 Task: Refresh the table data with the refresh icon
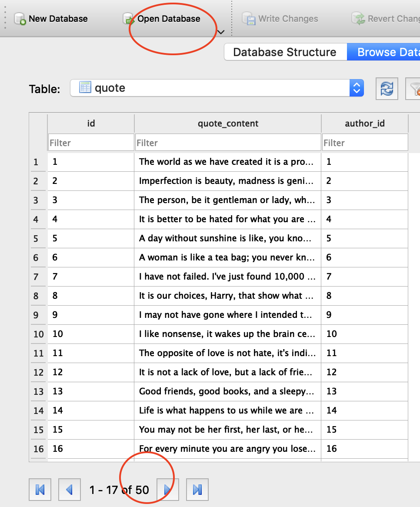pyautogui.click(x=387, y=89)
